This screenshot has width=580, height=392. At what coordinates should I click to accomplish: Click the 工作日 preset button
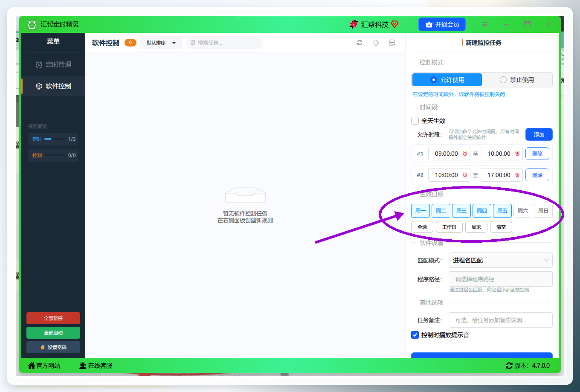[449, 227]
